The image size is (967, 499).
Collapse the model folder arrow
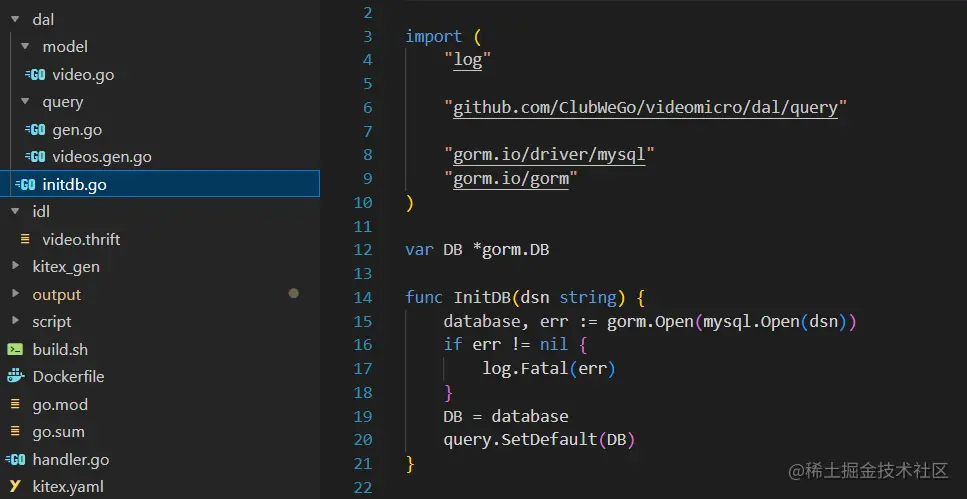[x=25, y=47]
